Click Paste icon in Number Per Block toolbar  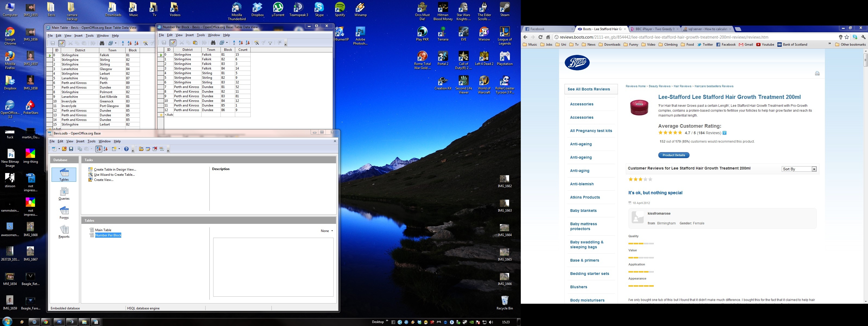click(x=195, y=43)
